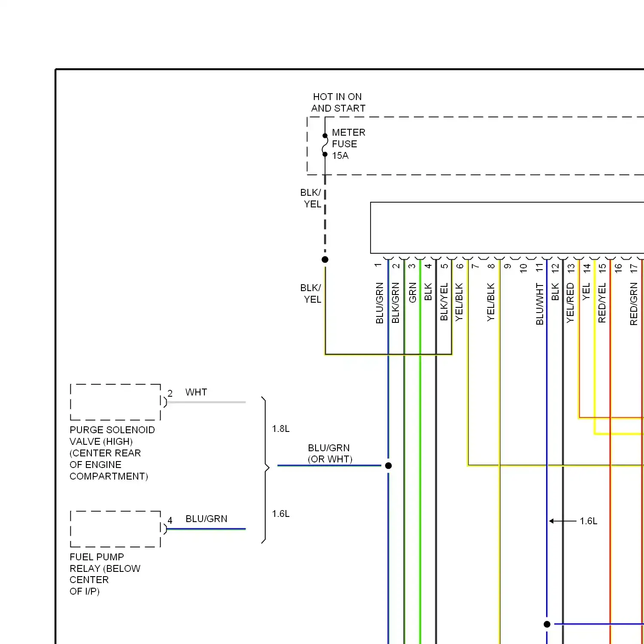
Task: Select connector pin number 12
Action: [555, 268]
